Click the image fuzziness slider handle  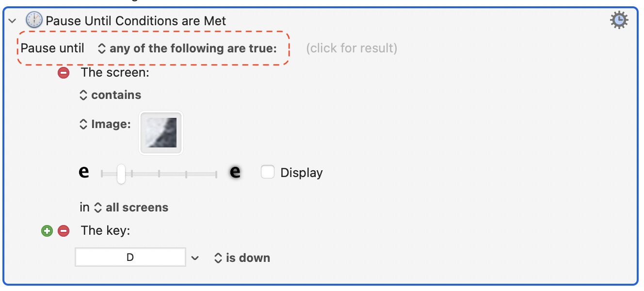(121, 173)
